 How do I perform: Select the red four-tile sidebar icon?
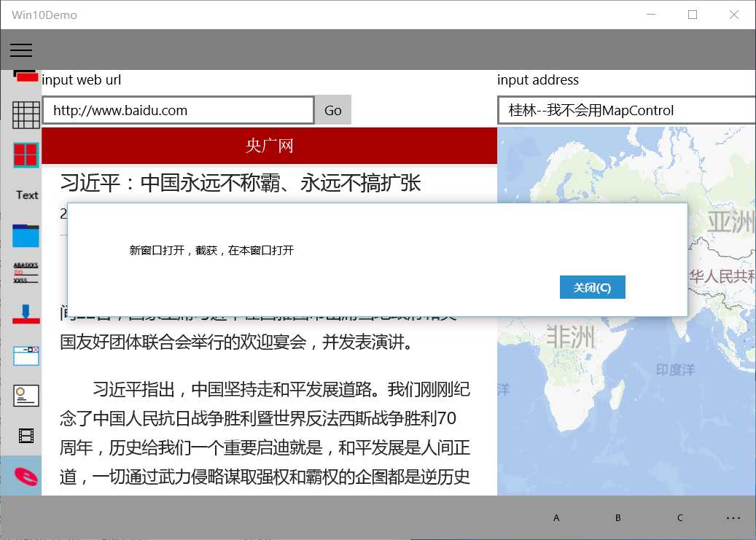26,155
